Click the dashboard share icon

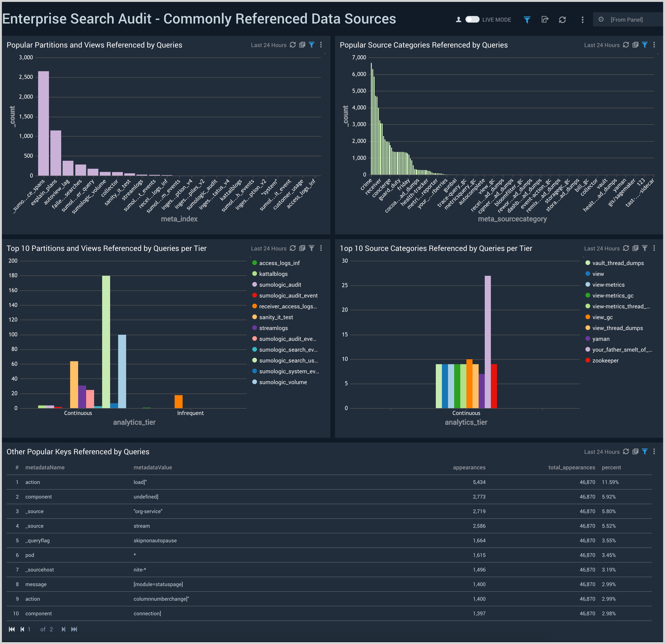click(x=545, y=20)
